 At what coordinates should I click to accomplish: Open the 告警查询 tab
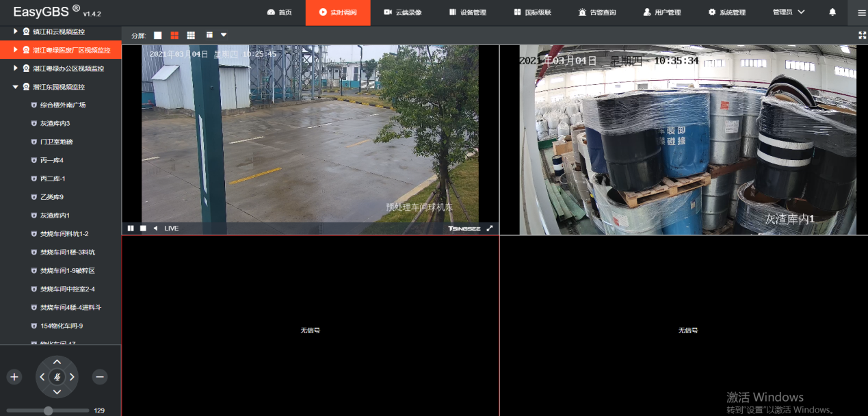pos(597,12)
